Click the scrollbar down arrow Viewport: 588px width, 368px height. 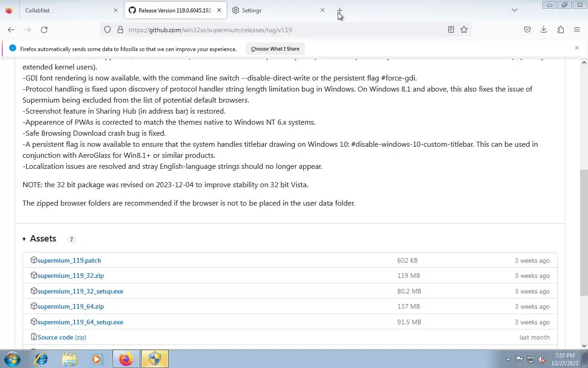[584, 346]
